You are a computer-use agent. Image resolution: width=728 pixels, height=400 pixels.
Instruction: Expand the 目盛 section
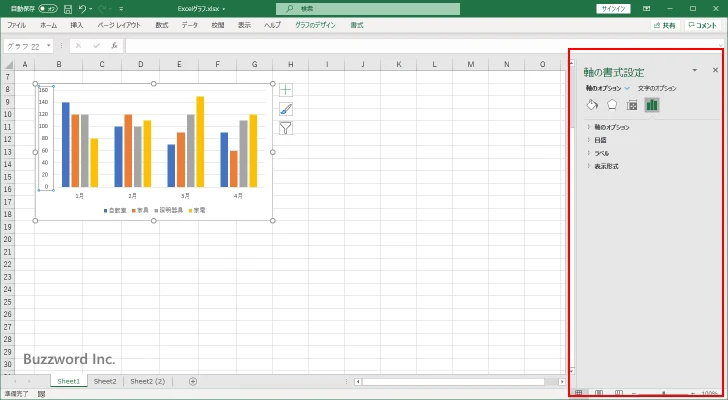pyautogui.click(x=600, y=140)
